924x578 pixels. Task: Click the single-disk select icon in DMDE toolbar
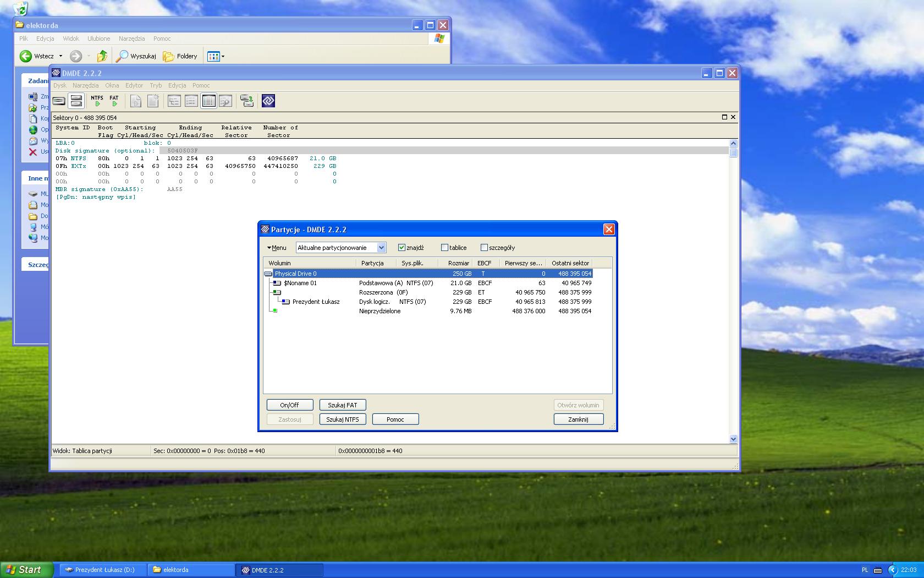click(x=59, y=101)
